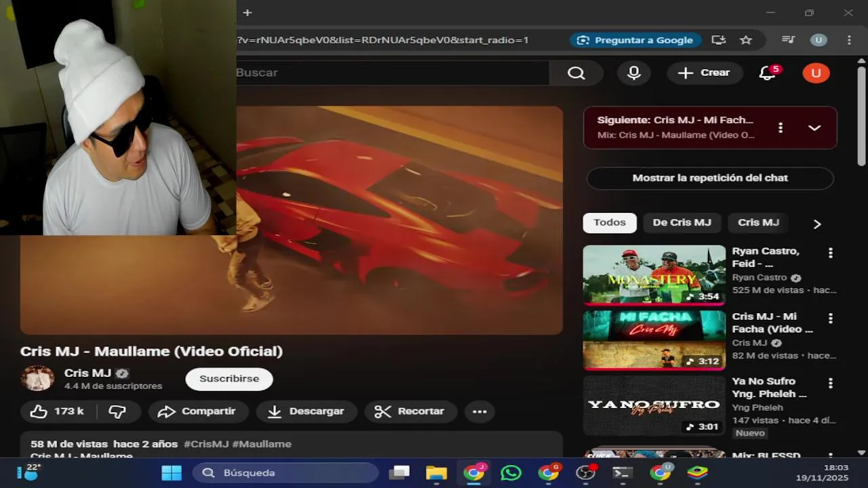This screenshot has width=868, height=488.
Task: Click Cris MJ - Mi Facha video title
Action: click(772, 323)
